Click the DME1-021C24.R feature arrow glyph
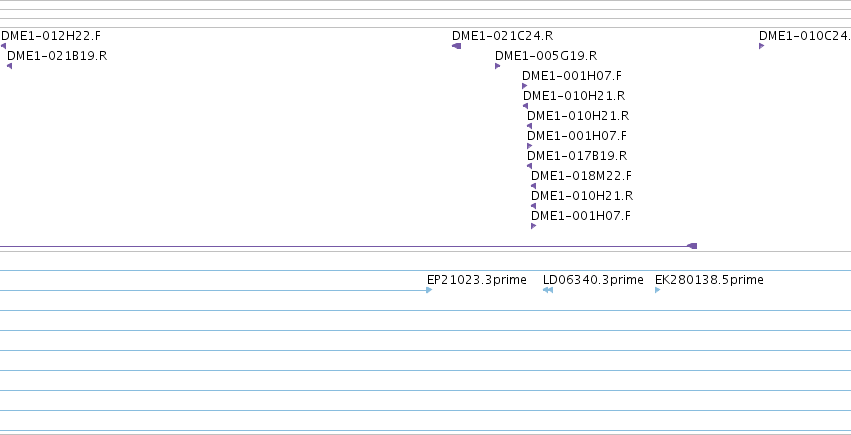851x435 pixels. pos(456,46)
